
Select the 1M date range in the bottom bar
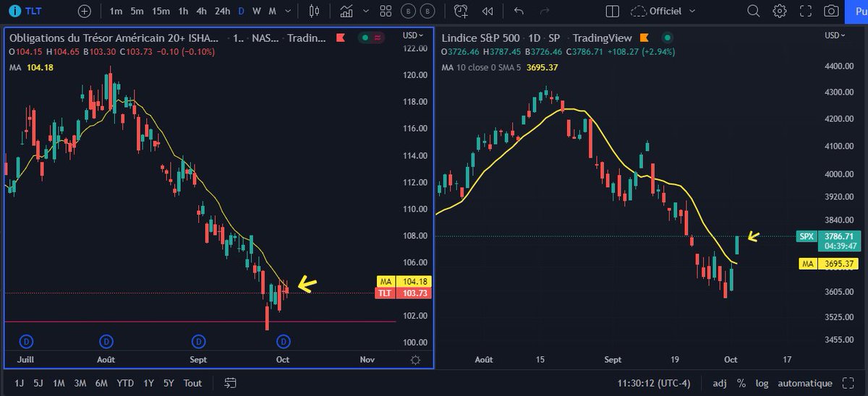(59, 383)
